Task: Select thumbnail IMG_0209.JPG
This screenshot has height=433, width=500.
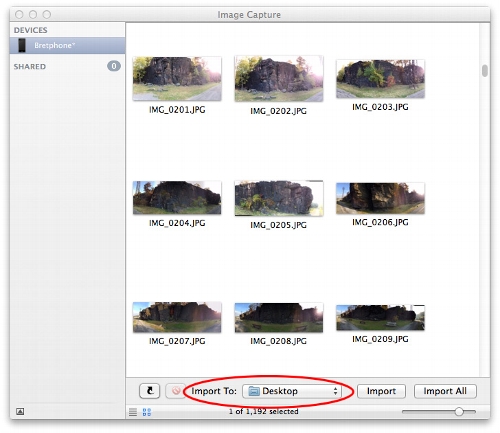Action: point(380,318)
